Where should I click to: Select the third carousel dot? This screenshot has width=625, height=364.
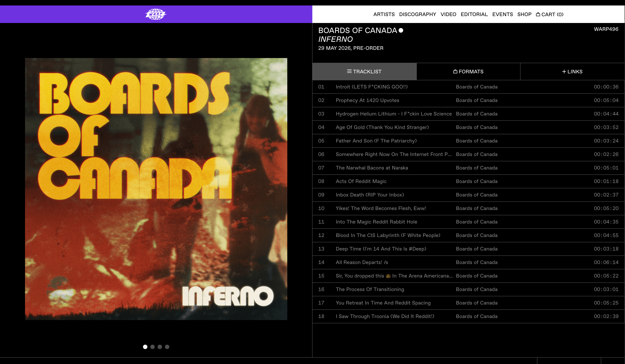pyautogui.click(x=160, y=347)
